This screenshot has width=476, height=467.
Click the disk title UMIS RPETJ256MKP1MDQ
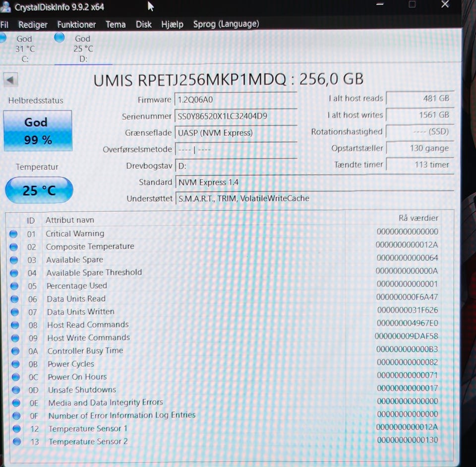click(x=189, y=80)
